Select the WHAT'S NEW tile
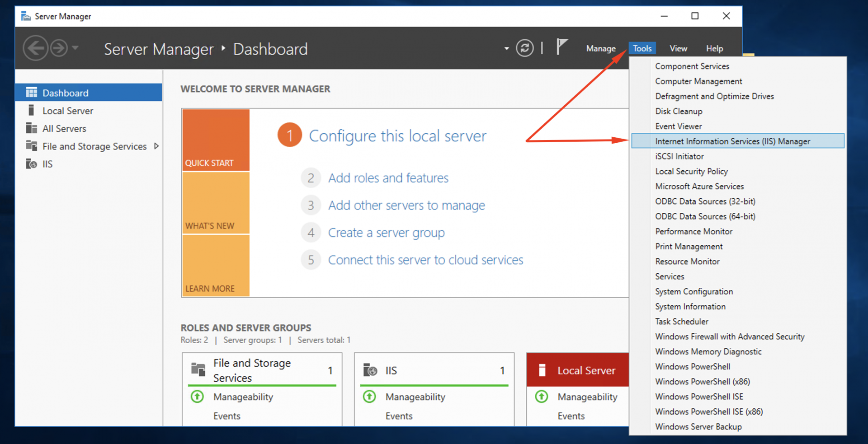868x444 pixels. tap(216, 203)
